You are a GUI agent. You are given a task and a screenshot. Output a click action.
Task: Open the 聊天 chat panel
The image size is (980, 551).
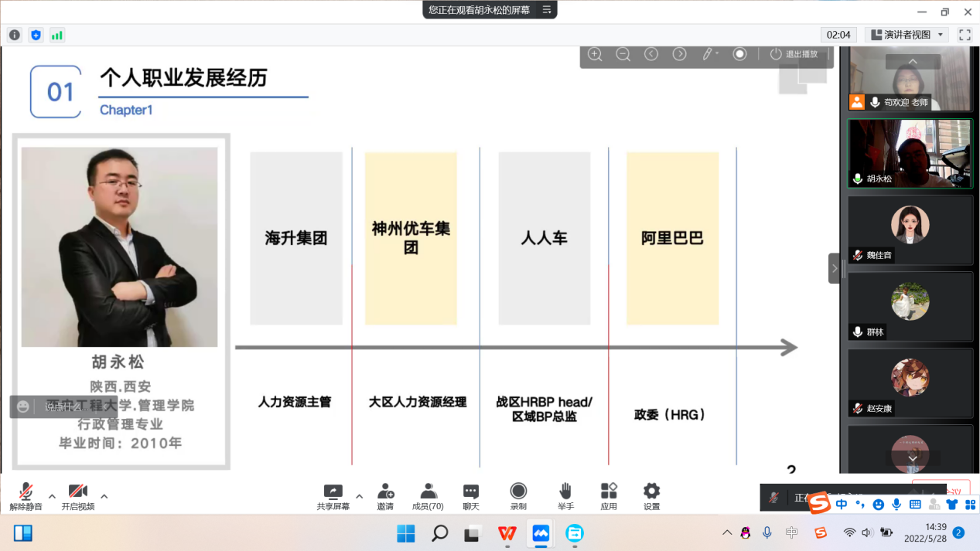pos(470,492)
